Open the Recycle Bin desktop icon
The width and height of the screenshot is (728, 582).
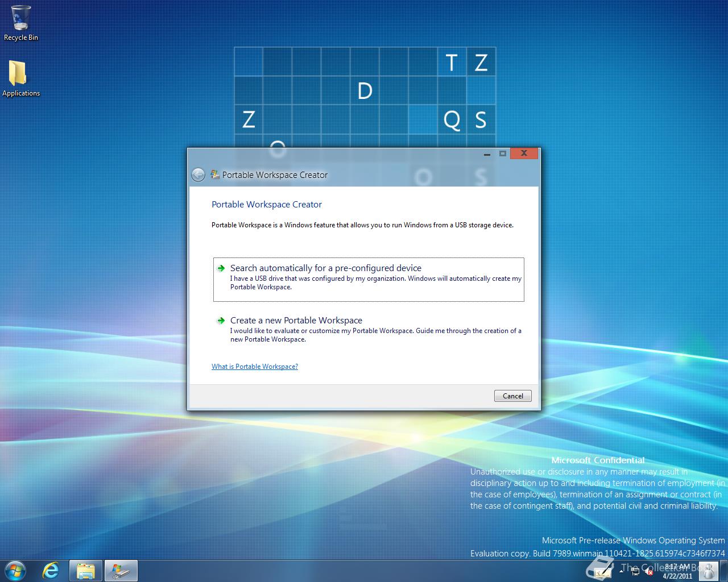coord(21,23)
